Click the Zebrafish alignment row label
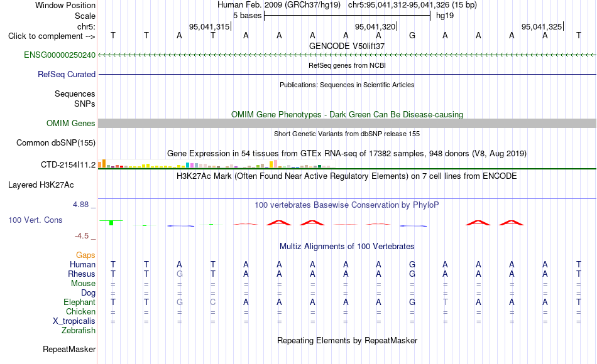Image resolution: width=597 pixels, height=364 pixels. pos(79,330)
